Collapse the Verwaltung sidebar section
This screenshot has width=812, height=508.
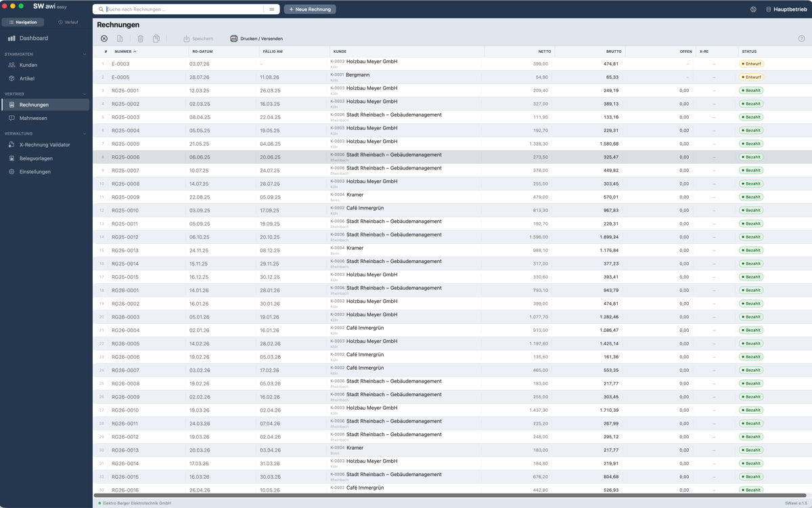pyautogui.click(x=85, y=133)
